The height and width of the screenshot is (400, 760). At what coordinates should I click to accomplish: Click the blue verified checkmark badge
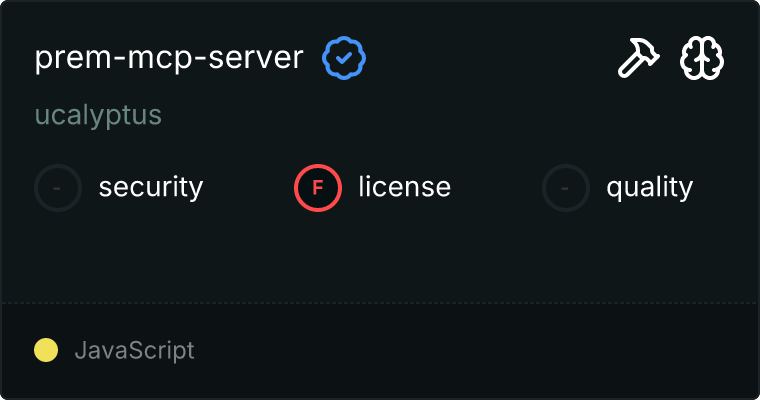(344, 59)
